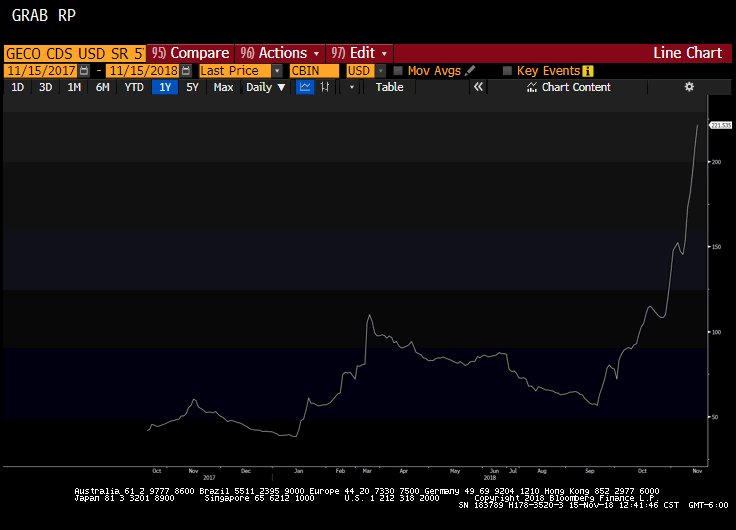
Task: Click the Mov Avgs label
Action: coord(434,71)
